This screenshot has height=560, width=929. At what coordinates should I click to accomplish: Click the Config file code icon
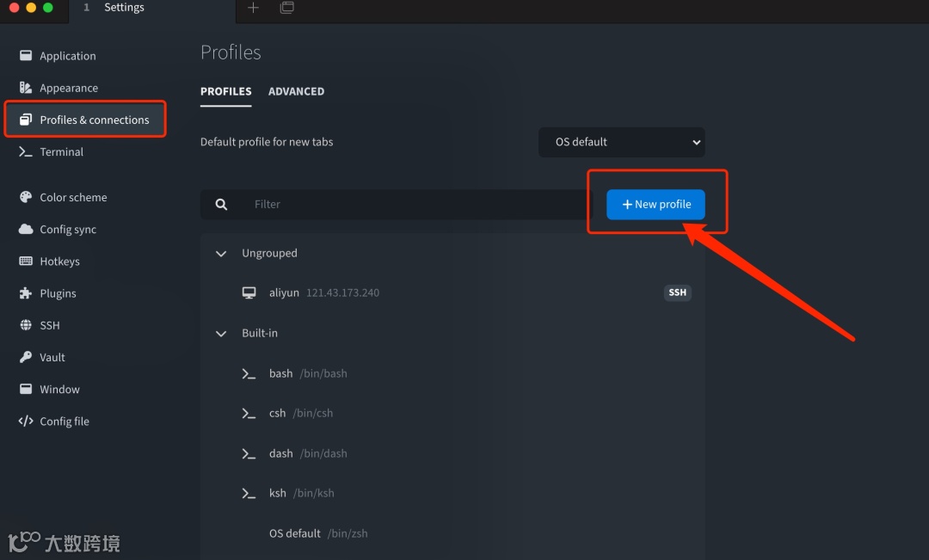click(26, 422)
